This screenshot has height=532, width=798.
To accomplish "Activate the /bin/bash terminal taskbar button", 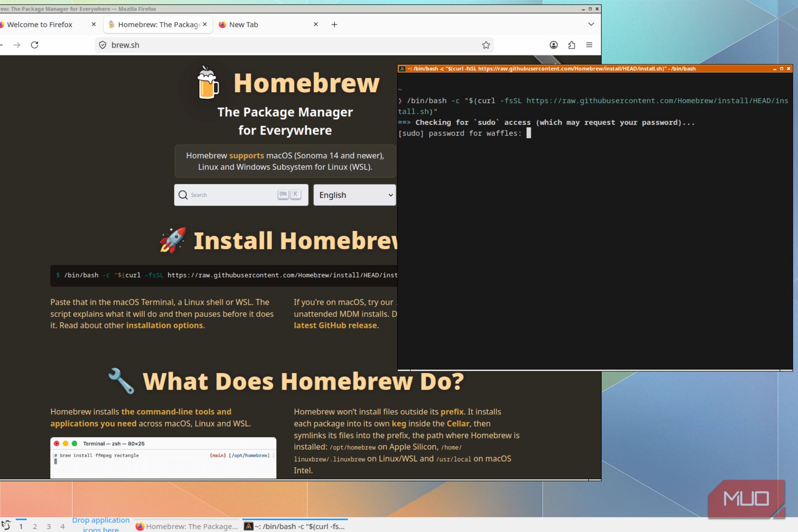I will (295, 526).
